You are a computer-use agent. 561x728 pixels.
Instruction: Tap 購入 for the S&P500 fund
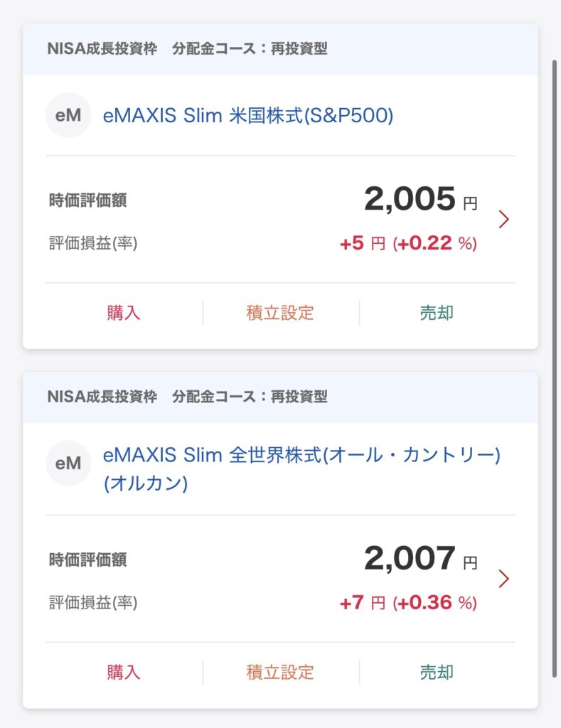click(124, 313)
